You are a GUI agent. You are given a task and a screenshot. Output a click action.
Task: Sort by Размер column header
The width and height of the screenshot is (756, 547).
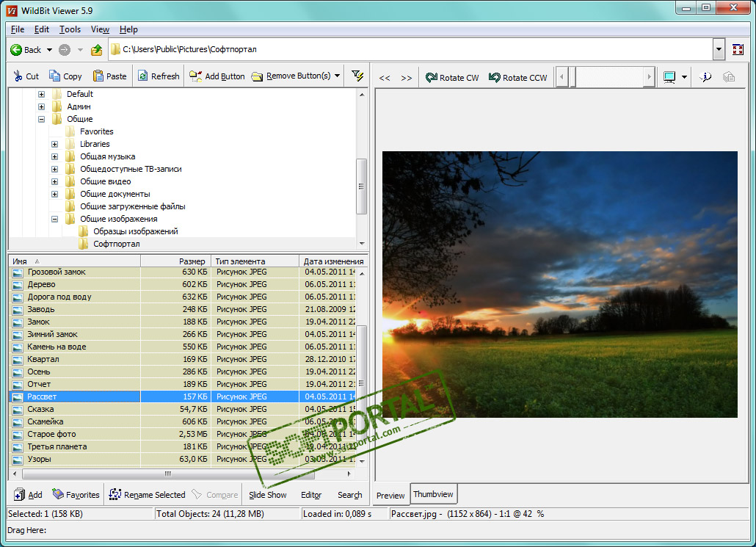click(x=175, y=261)
